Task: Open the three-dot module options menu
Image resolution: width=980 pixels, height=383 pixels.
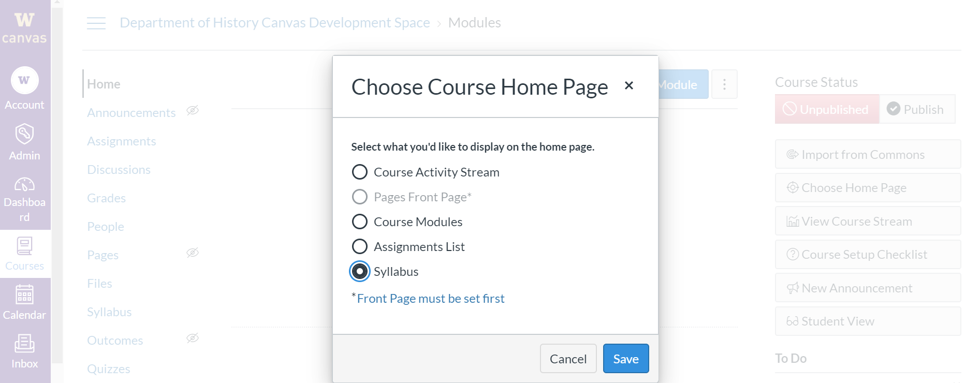Action: pos(724,84)
